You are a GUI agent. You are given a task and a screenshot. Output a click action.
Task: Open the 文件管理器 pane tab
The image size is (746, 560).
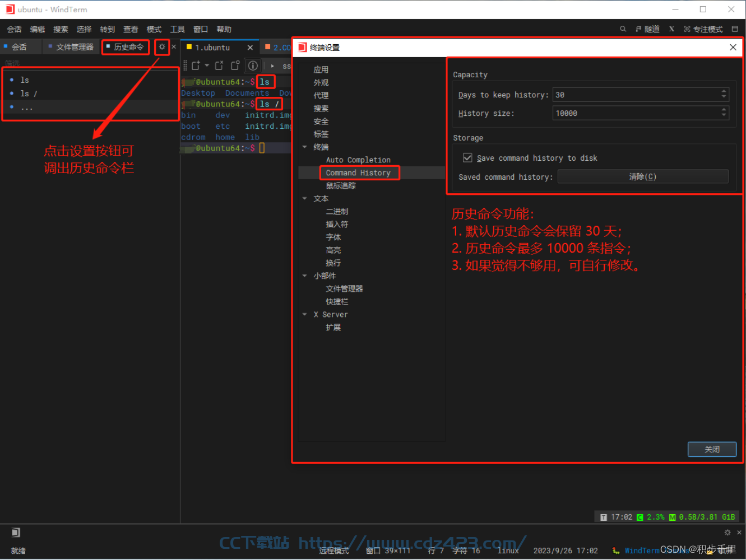pyautogui.click(x=71, y=47)
